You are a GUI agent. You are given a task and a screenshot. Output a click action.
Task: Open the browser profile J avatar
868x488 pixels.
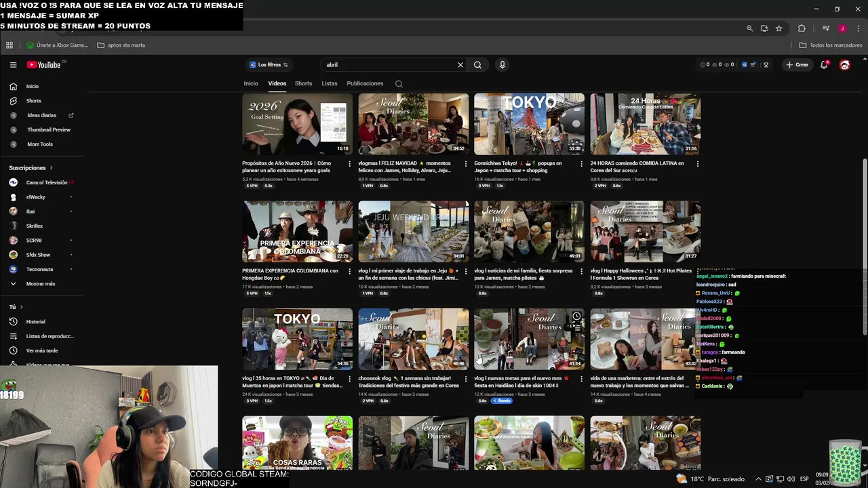pyautogui.click(x=842, y=28)
